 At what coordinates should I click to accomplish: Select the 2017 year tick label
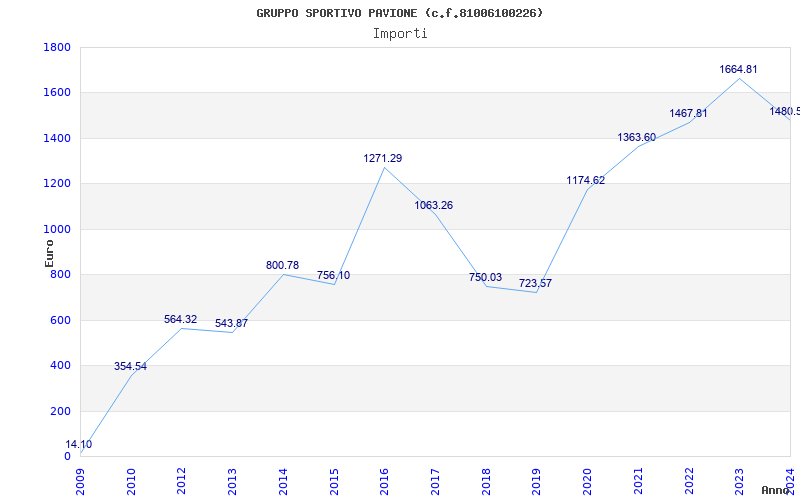(435, 481)
